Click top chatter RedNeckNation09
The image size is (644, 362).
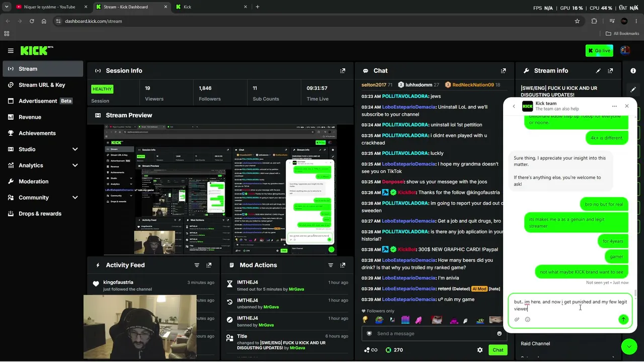click(x=473, y=85)
